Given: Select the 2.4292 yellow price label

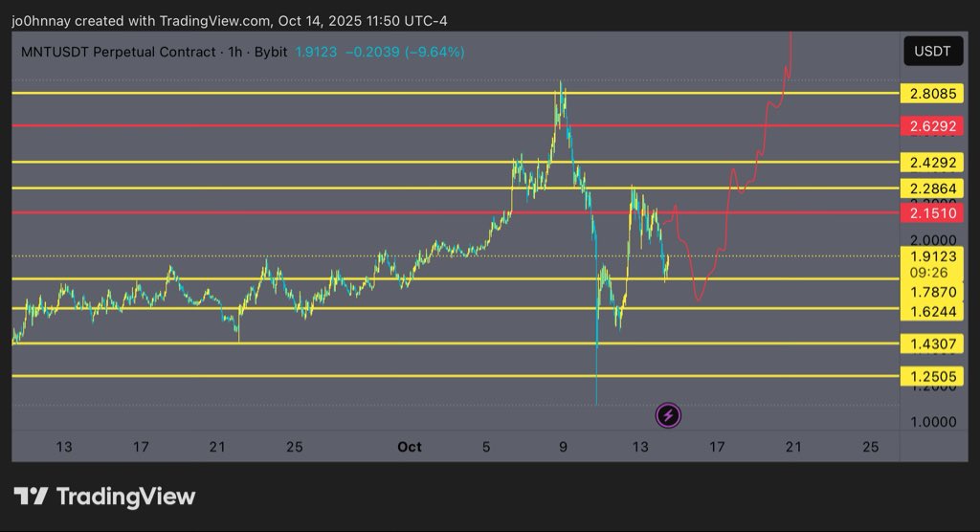Looking at the screenshot, I should 931,162.
